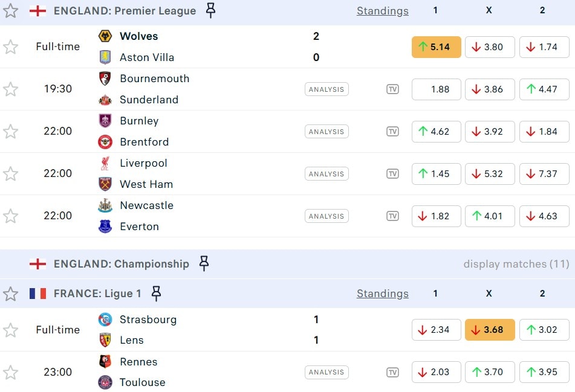This screenshot has width=575, height=392.
Task: Collapse the England Premier League header
Action: tap(125, 11)
